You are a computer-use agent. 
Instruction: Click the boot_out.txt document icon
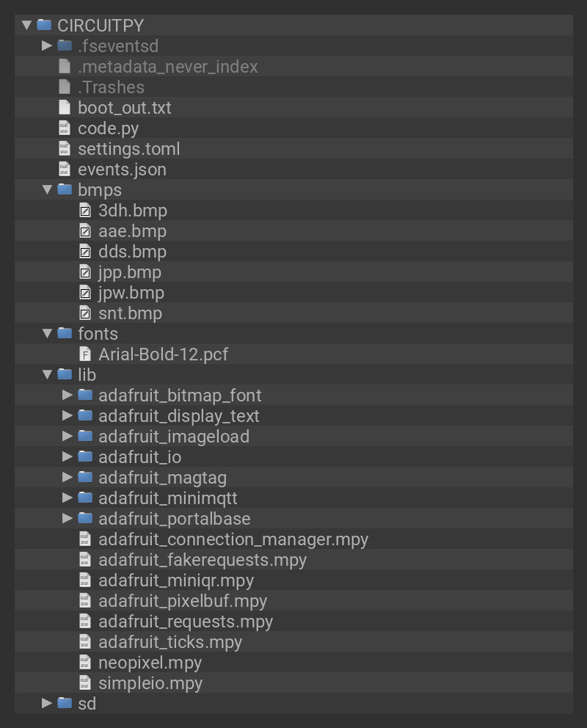pyautogui.click(x=65, y=108)
